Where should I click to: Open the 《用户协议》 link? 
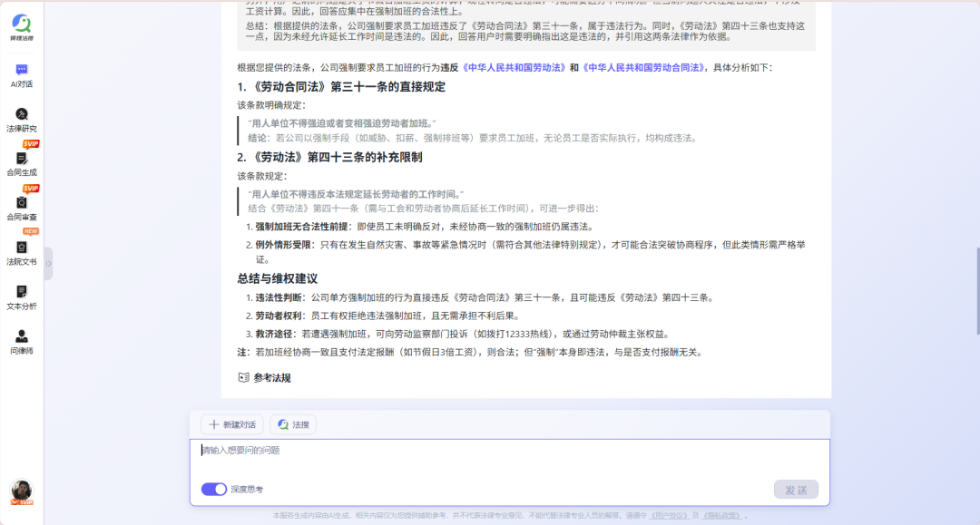point(669,516)
